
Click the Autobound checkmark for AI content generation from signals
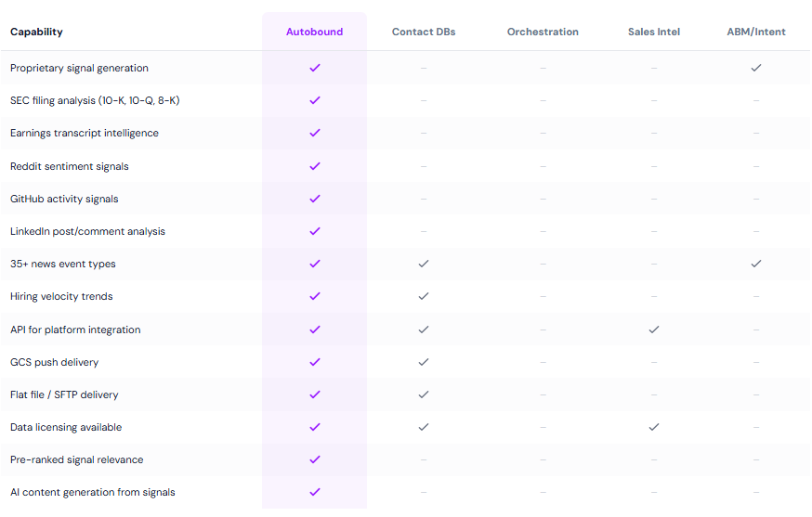[314, 493]
